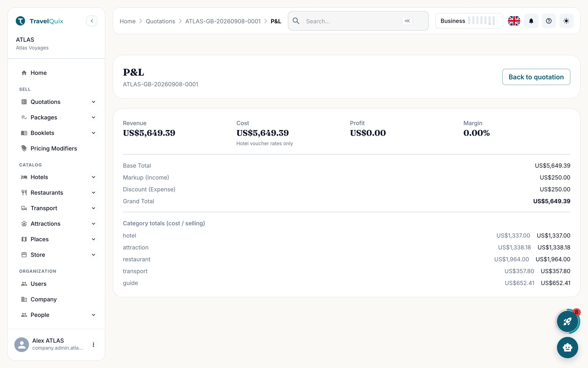Screen dimensions: 588x368
Task: Switch language using the UK flag icon
Action: tap(514, 21)
